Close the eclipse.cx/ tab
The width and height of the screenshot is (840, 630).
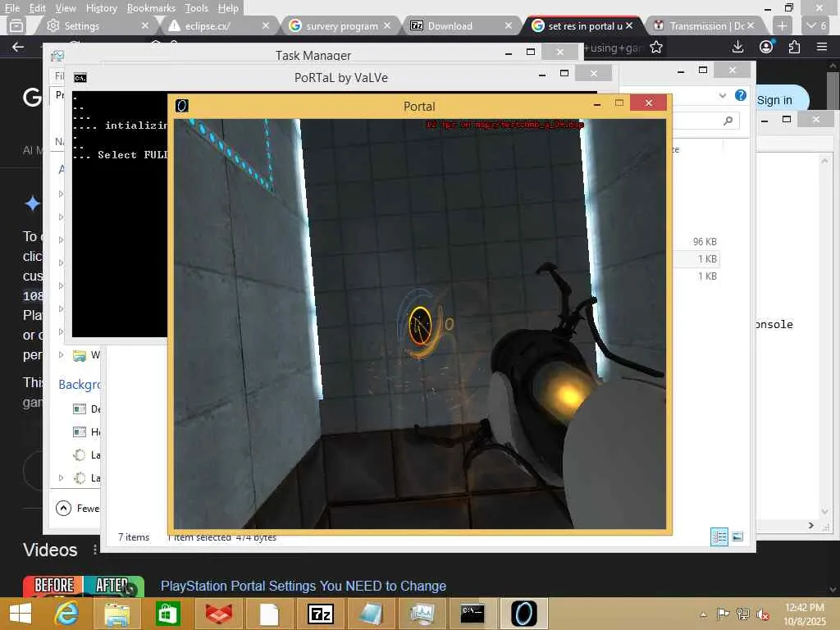click(x=266, y=25)
